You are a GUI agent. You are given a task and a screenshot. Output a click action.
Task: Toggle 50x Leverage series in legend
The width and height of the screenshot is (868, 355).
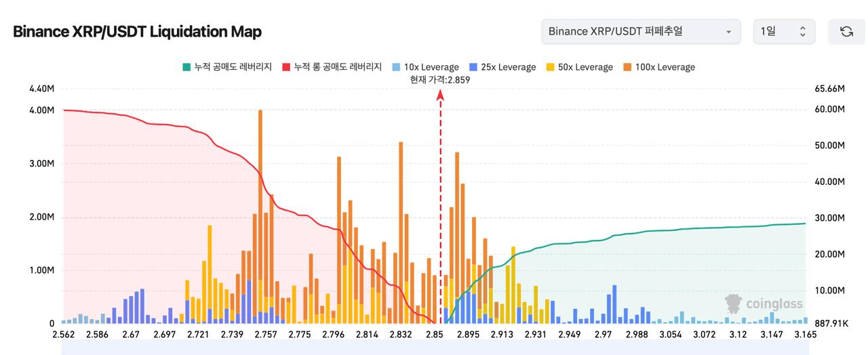click(x=579, y=67)
